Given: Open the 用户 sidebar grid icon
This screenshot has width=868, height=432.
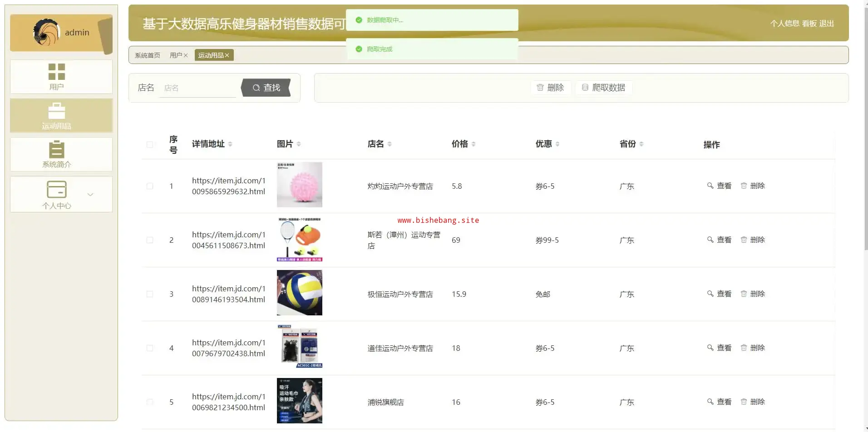Looking at the screenshot, I should [x=57, y=72].
